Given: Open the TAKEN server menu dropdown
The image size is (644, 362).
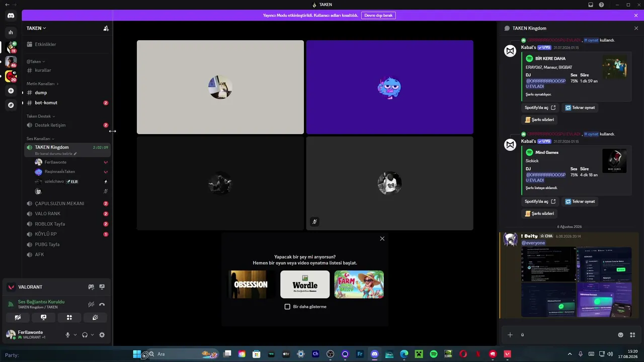Looking at the screenshot, I should [x=36, y=28].
